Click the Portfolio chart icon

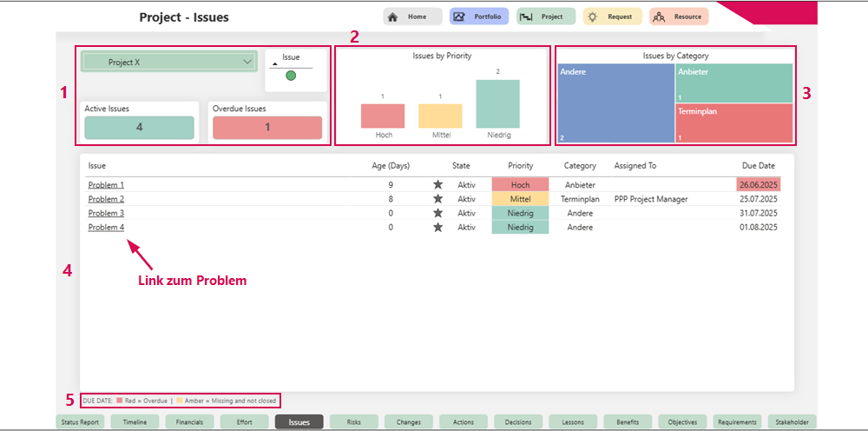(458, 17)
